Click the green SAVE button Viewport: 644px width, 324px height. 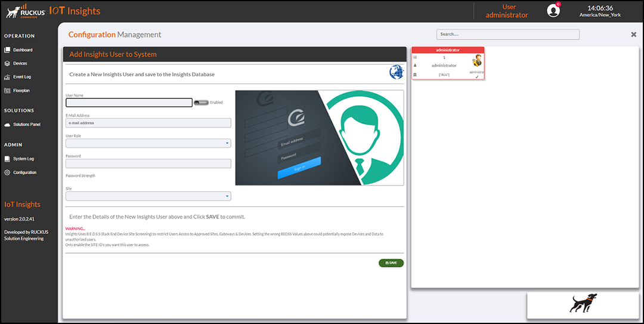point(391,263)
